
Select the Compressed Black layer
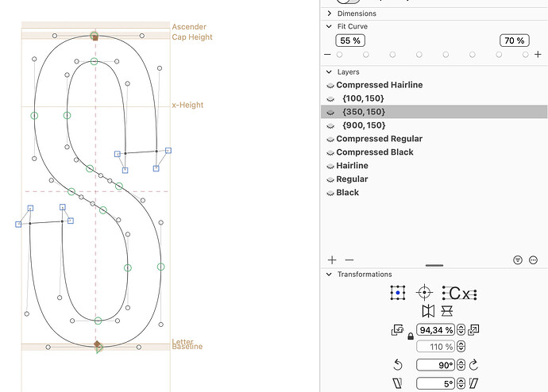[x=374, y=152]
